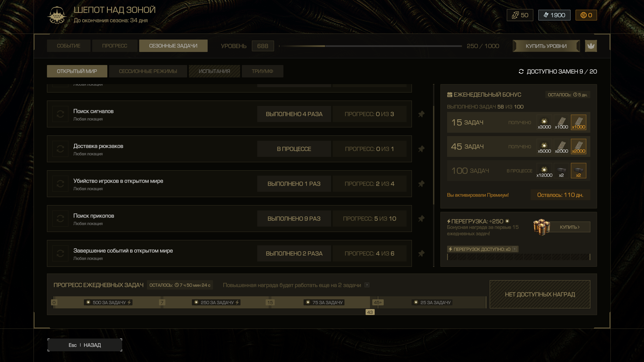Click Купить in the Перегрузка panel
This screenshot has height=362, width=644.
tap(570, 227)
